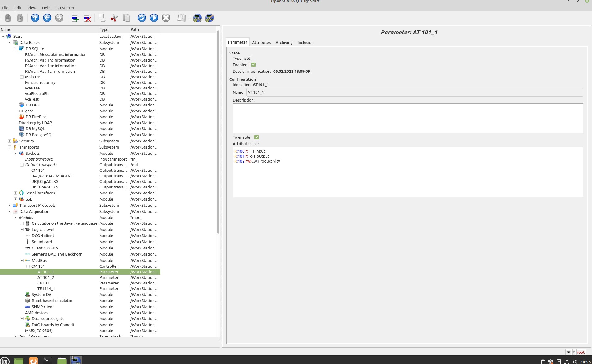Image resolution: width=592 pixels, height=364 pixels.
Task: Uncheck the Enabled checkbox
Action: pyautogui.click(x=253, y=65)
